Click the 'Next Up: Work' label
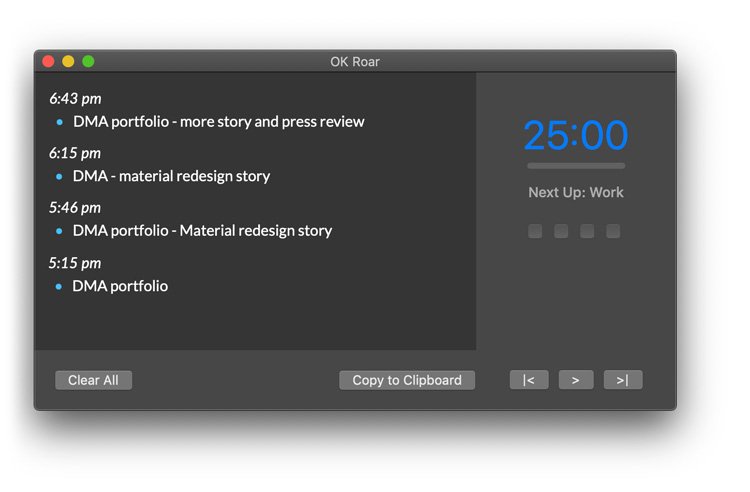 tap(576, 192)
